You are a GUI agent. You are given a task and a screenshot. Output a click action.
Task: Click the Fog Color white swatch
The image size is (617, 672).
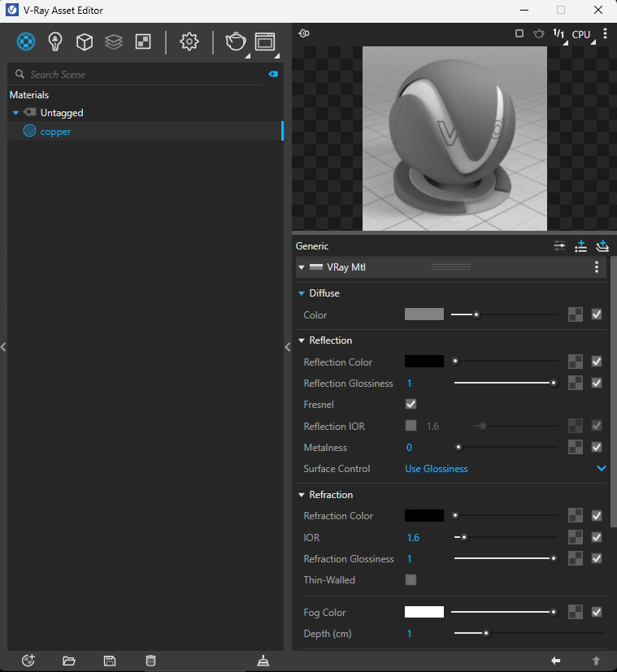[424, 612]
